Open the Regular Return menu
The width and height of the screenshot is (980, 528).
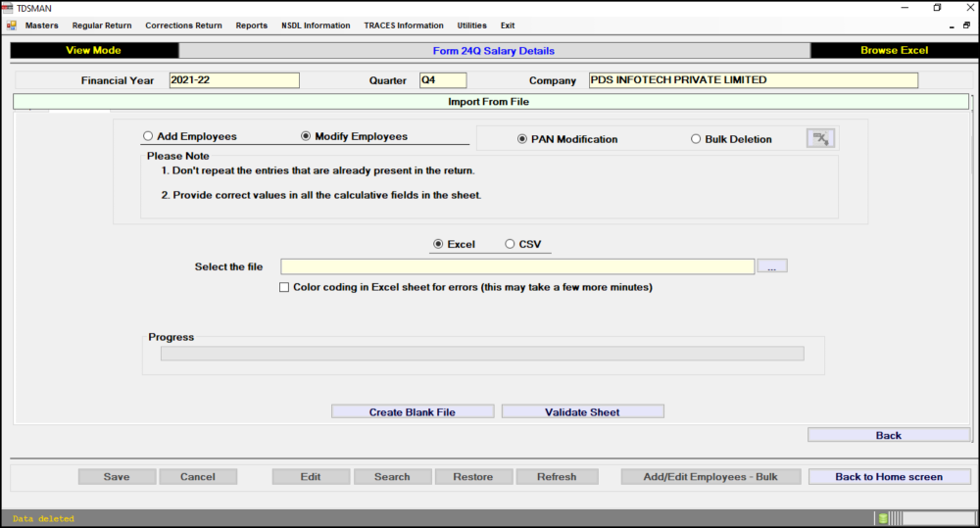pos(102,25)
